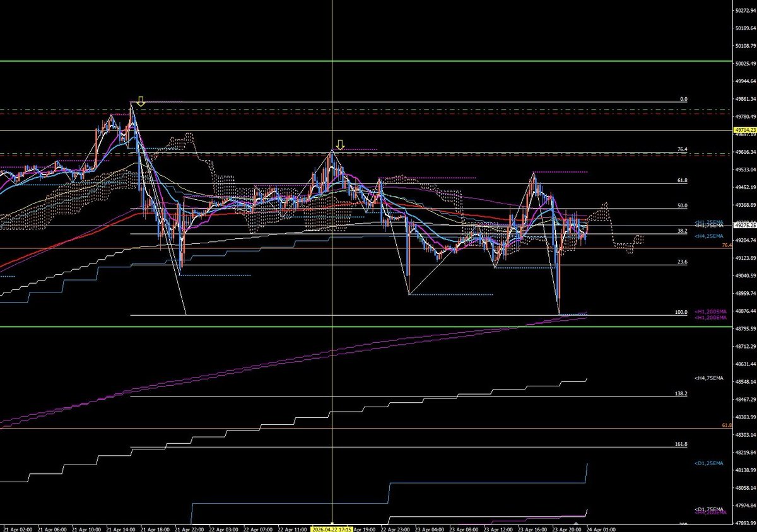Screen dimensions: 757x532
Task: Click the 23 Apr 16:00 time label
Action: (532, 529)
